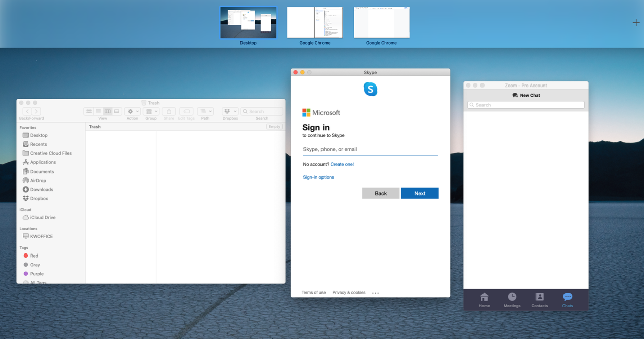This screenshot has height=339, width=644.
Task: Click the Trash path label above file list
Action: 95,127
